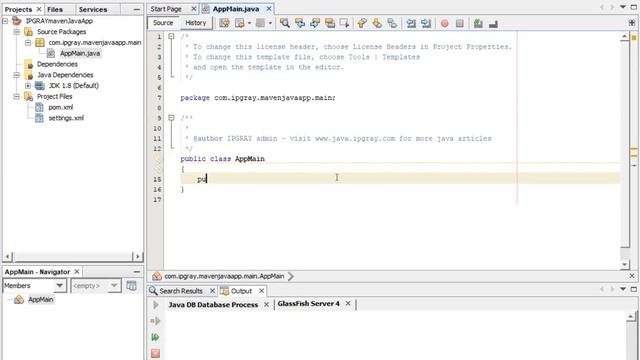The height and width of the screenshot is (360, 640).
Task: Close the Start Page tab
Action: (x=194, y=9)
